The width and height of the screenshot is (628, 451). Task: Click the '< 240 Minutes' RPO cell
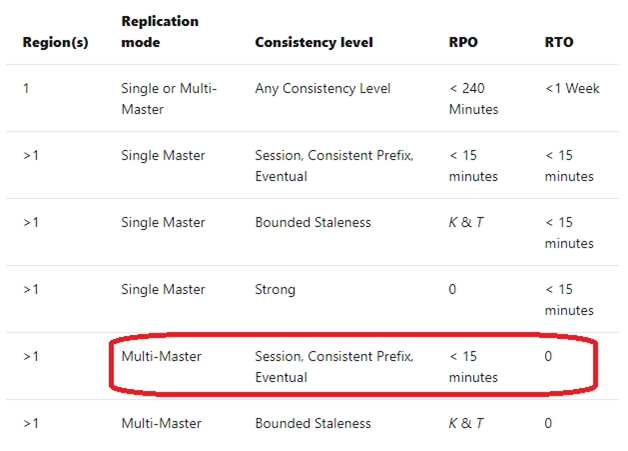(473, 99)
